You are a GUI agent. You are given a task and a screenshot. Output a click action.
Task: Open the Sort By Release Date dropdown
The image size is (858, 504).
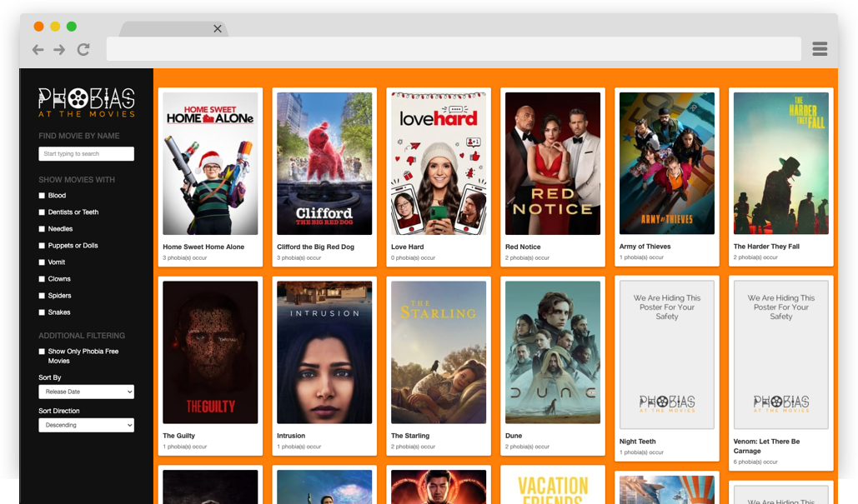point(87,392)
